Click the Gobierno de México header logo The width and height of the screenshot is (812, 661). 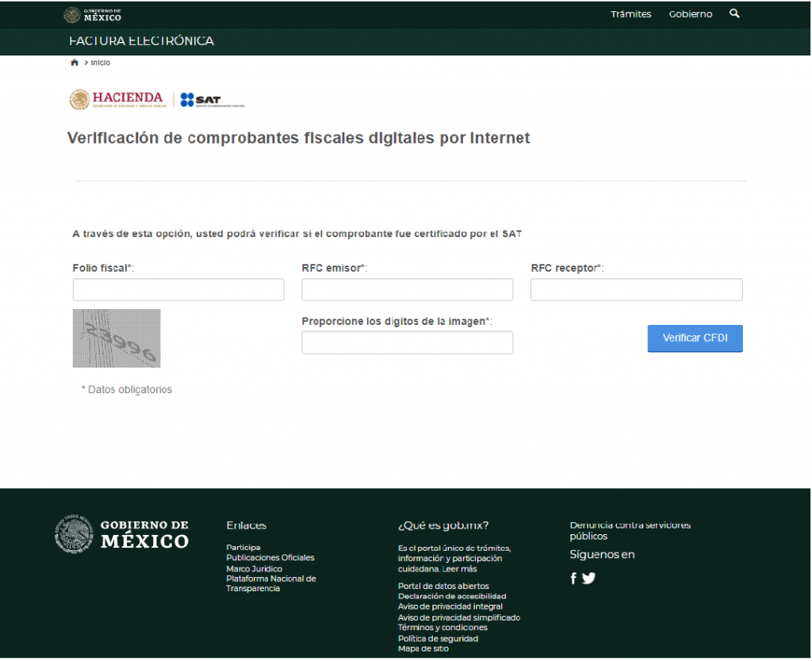coord(93,14)
